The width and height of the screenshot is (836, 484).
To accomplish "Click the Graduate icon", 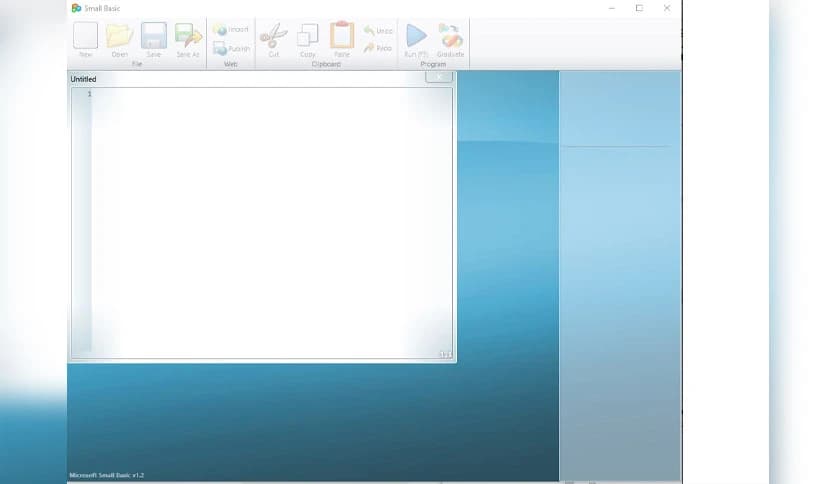I will [451, 39].
